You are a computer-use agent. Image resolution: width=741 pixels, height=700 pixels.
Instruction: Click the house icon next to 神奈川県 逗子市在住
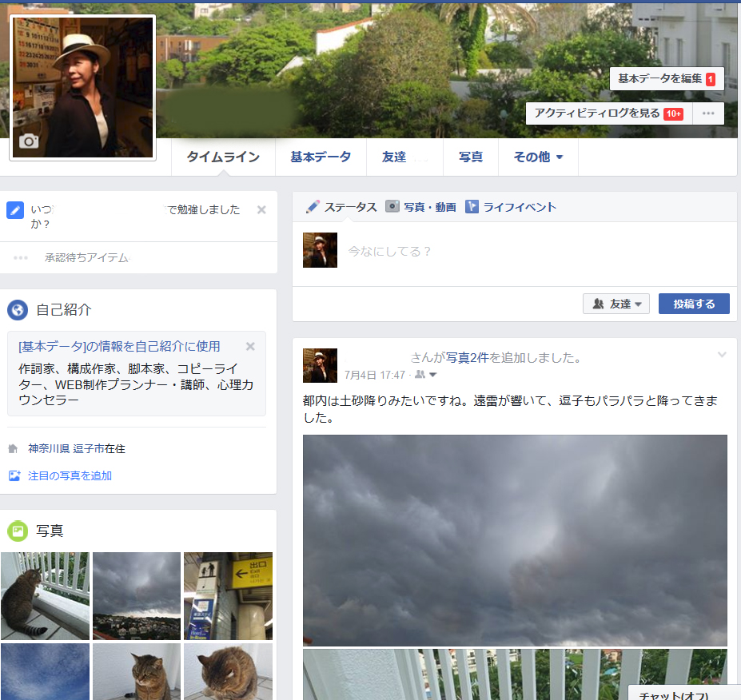pos(14,449)
